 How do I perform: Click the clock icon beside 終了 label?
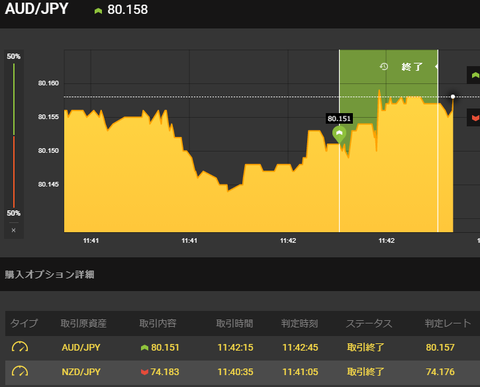(x=384, y=67)
